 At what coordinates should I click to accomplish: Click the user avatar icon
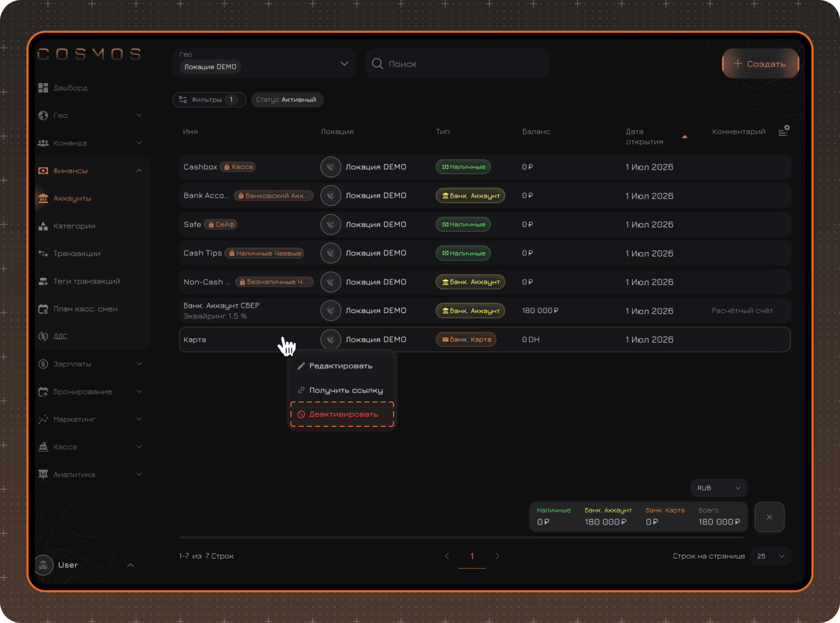[43, 565]
